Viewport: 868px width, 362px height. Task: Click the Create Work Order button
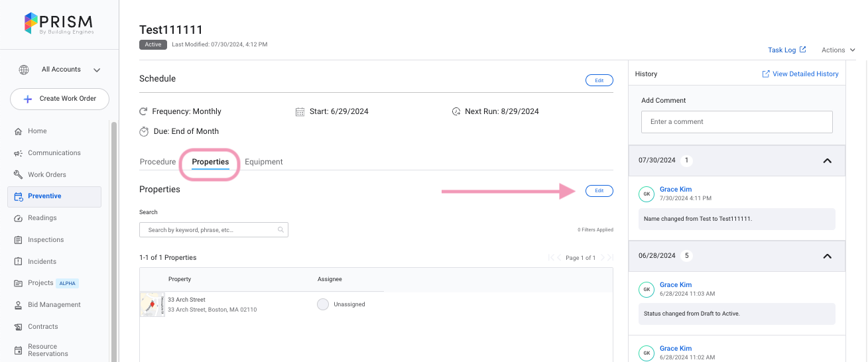[60, 99]
